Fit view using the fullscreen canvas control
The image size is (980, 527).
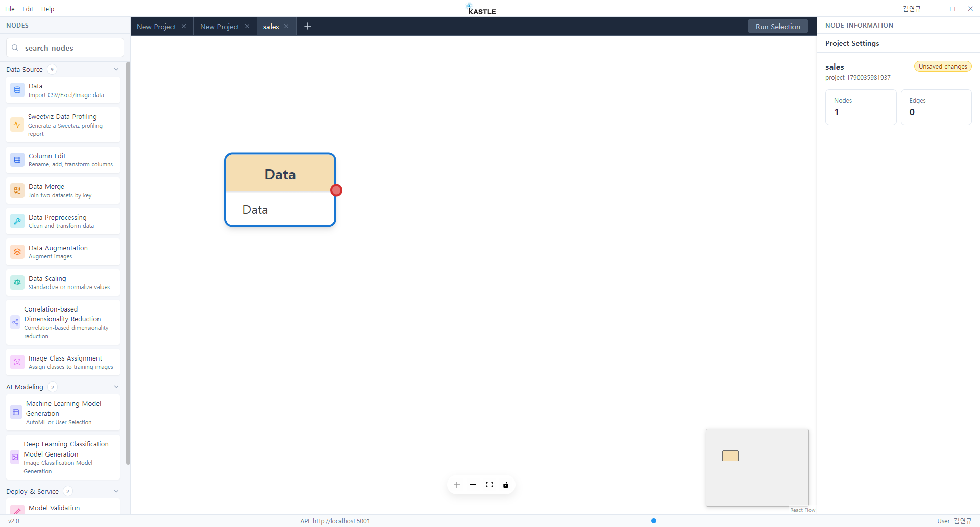coord(489,485)
